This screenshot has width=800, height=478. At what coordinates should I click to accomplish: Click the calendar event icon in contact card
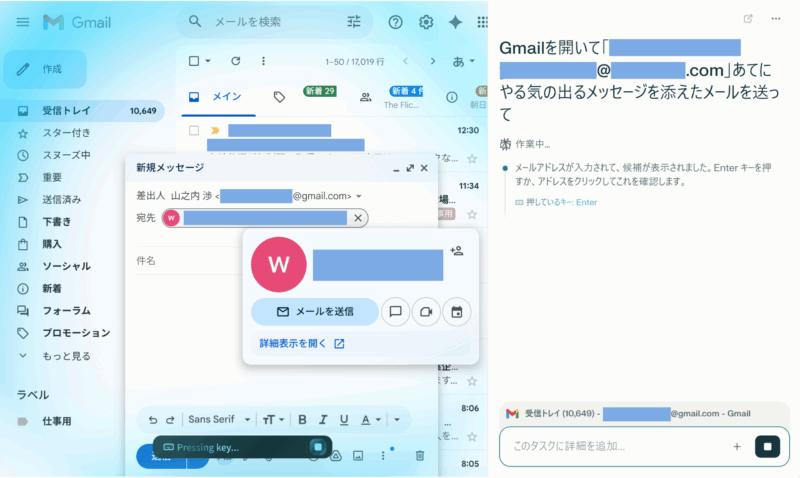pyautogui.click(x=456, y=312)
